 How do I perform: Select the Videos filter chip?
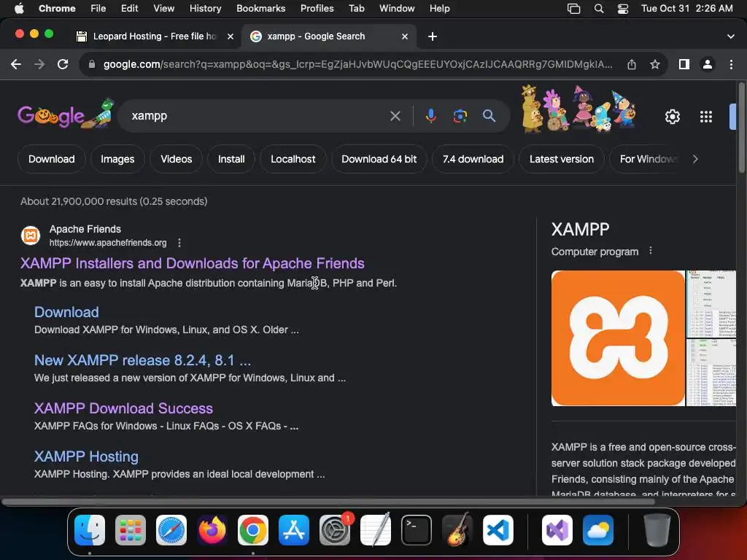point(177,159)
